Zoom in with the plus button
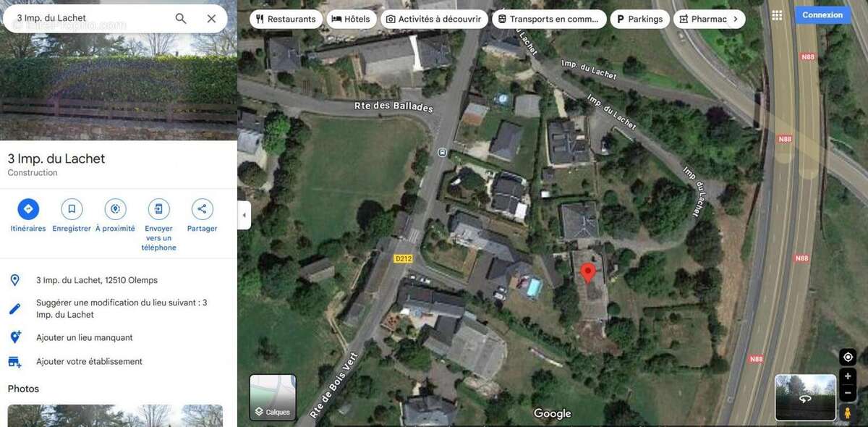868x427 pixels. 848,376
